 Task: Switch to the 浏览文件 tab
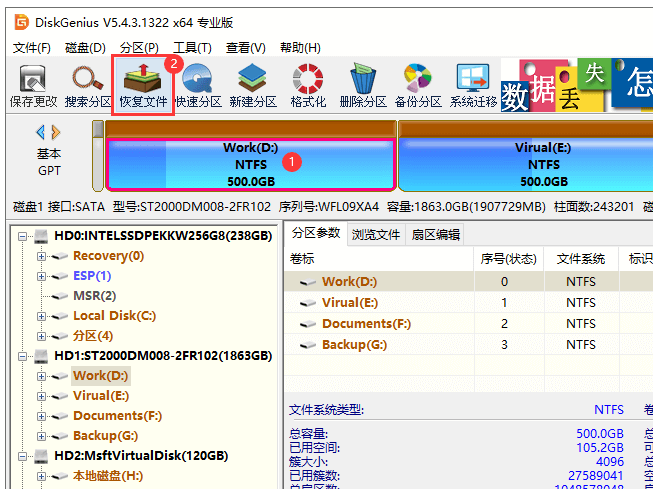click(x=376, y=235)
